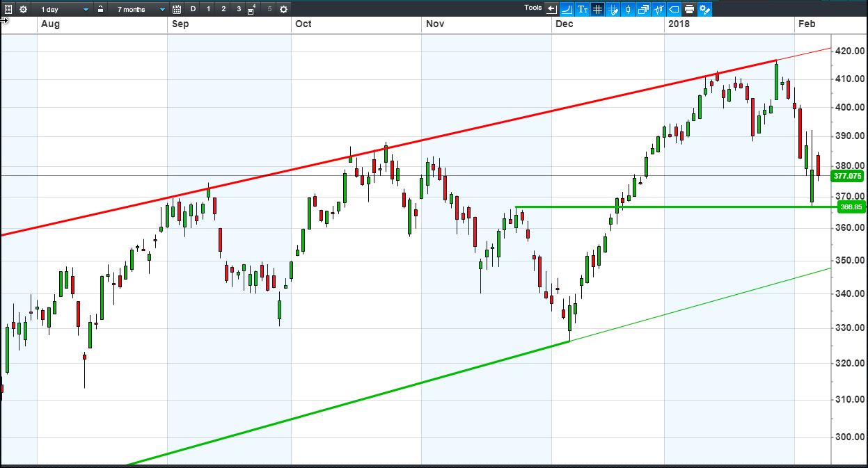868x468 pixels.
Task: Click the Aug label on the time axis
Action: click(x=50, y=24)
